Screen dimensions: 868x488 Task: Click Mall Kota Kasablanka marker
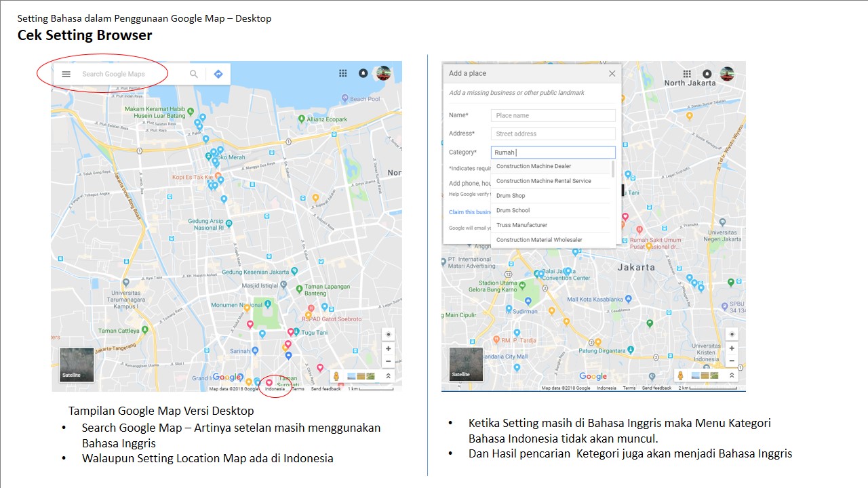pyautogui.click(x=627, y=299)
